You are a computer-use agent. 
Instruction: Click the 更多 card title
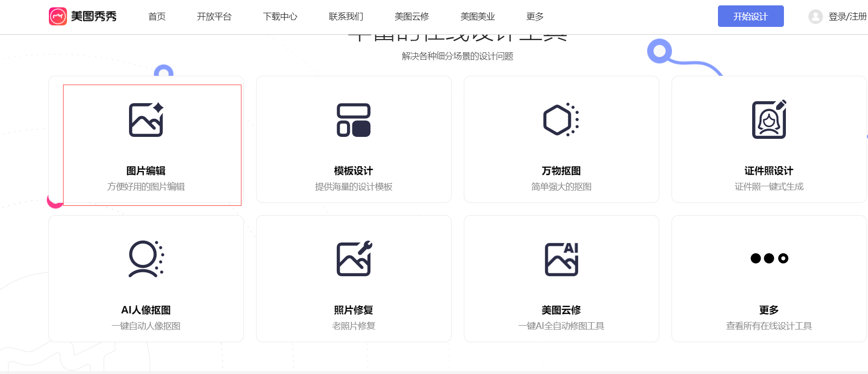(769, 310)
